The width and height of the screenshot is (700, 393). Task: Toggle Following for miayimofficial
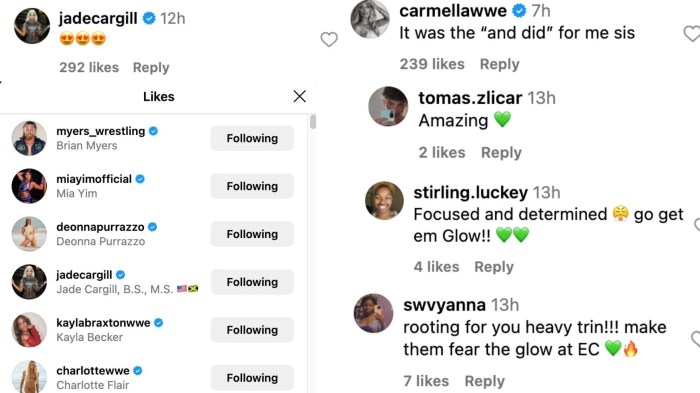[x=252, y=186]
